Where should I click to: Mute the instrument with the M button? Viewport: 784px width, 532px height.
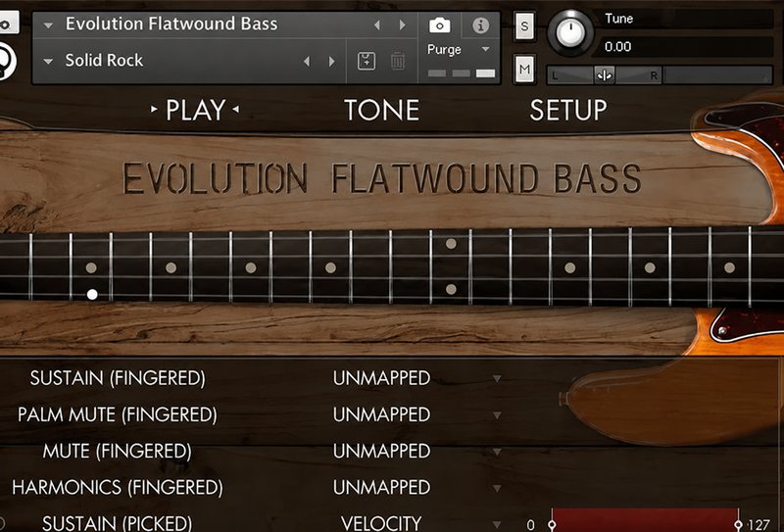524,69
